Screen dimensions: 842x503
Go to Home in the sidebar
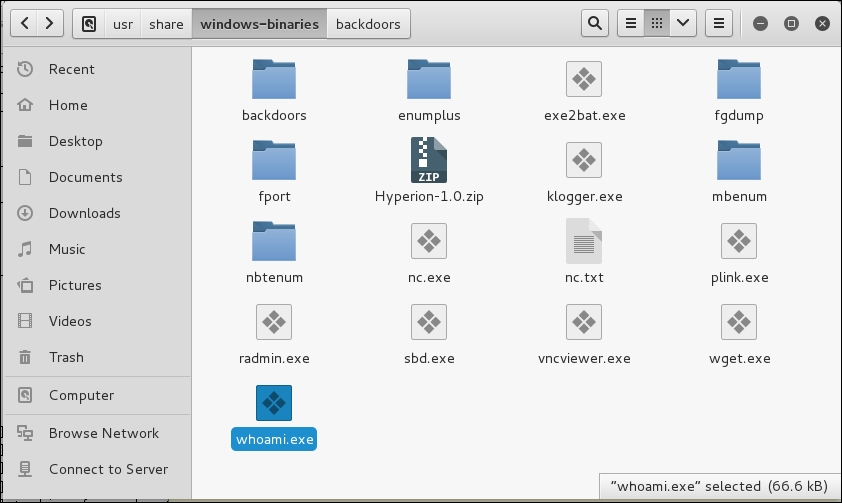97,105
